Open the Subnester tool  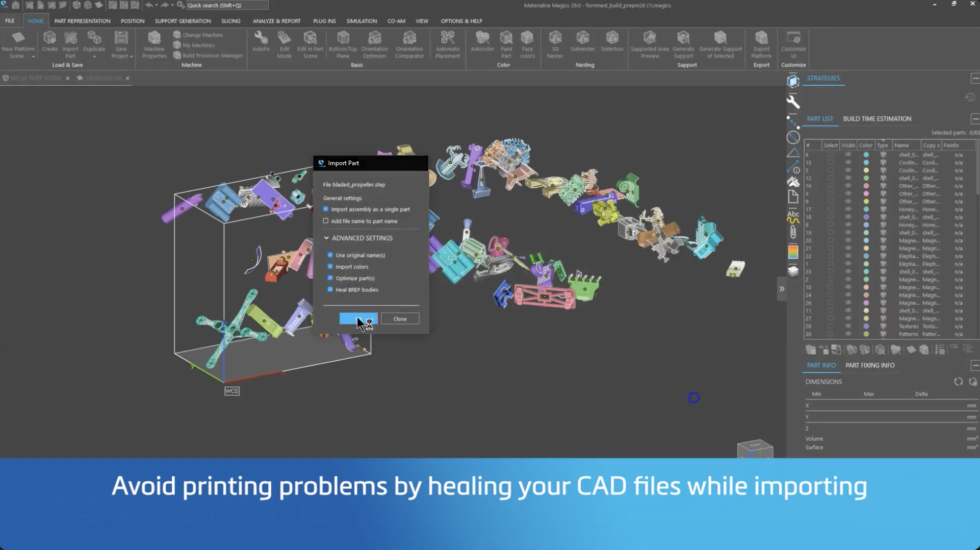click(583, 41)
